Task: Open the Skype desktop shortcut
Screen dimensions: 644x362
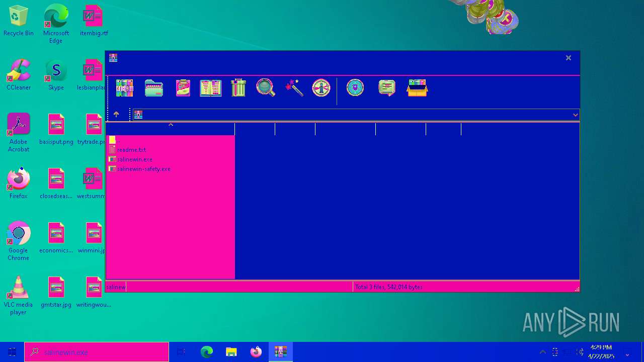Action: click(x=56, y=75)
